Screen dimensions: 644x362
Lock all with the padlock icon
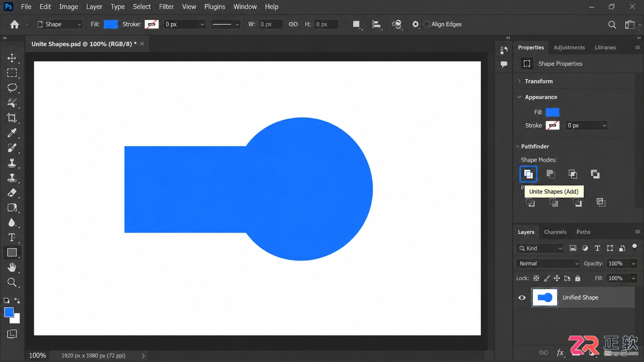(577, 278)
